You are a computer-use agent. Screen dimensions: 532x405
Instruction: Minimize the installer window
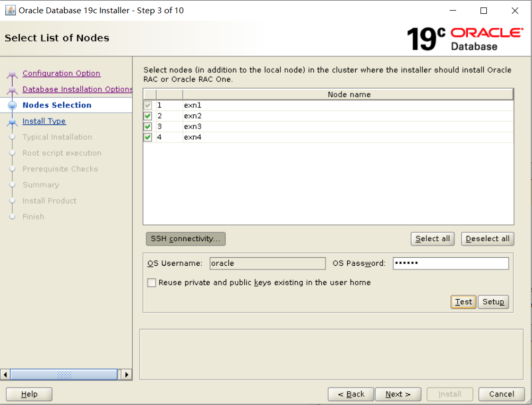[x=452, y=11]
